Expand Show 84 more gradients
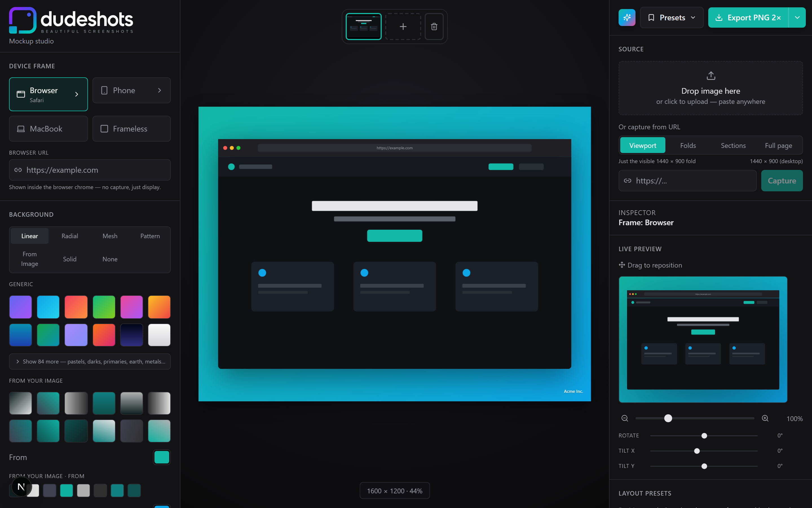Image resolution: width=812 pixels, height=508 pixels. tap(90, 362)
